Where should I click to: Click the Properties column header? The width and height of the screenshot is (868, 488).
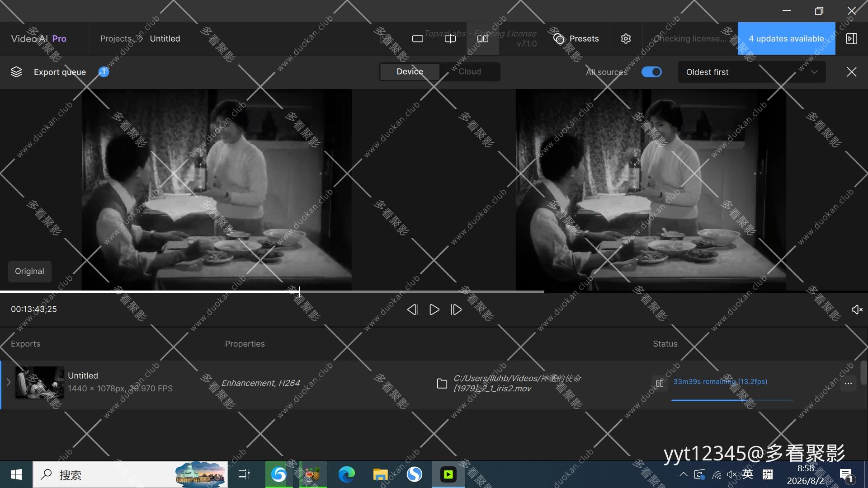245,344
